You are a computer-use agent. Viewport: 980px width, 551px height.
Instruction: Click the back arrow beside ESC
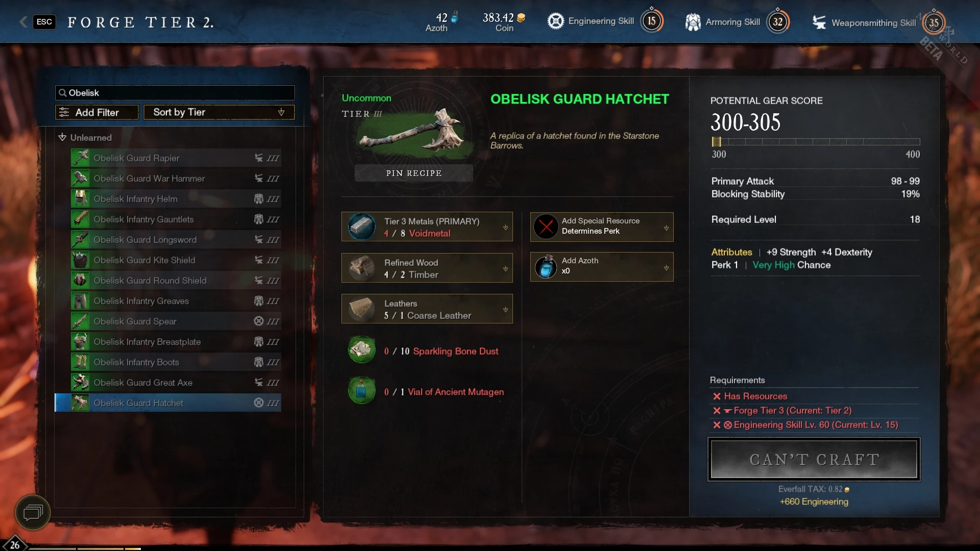[x=23, y=22]
